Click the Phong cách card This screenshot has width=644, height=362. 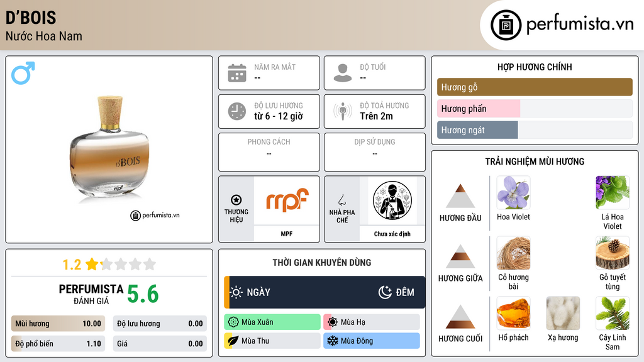click(x=269, y=152)
